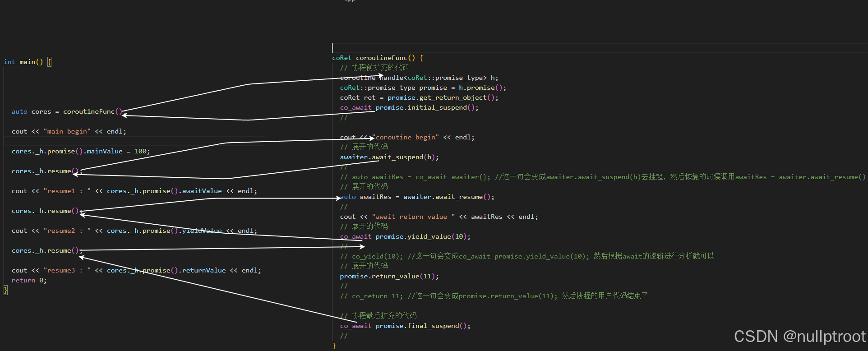Click the 'auto awaitRes = awaiter.await_resume();' line

coord(417,197)
